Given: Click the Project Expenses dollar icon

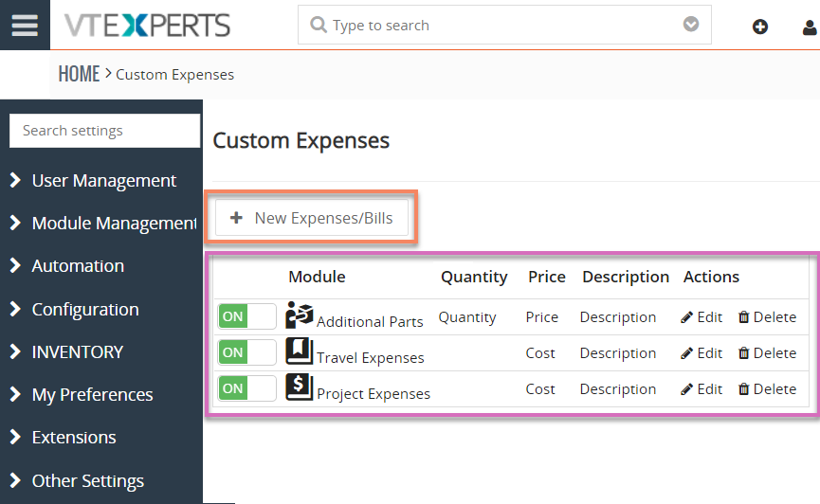Looking at the screenshot, I should [x=300, y=387].
